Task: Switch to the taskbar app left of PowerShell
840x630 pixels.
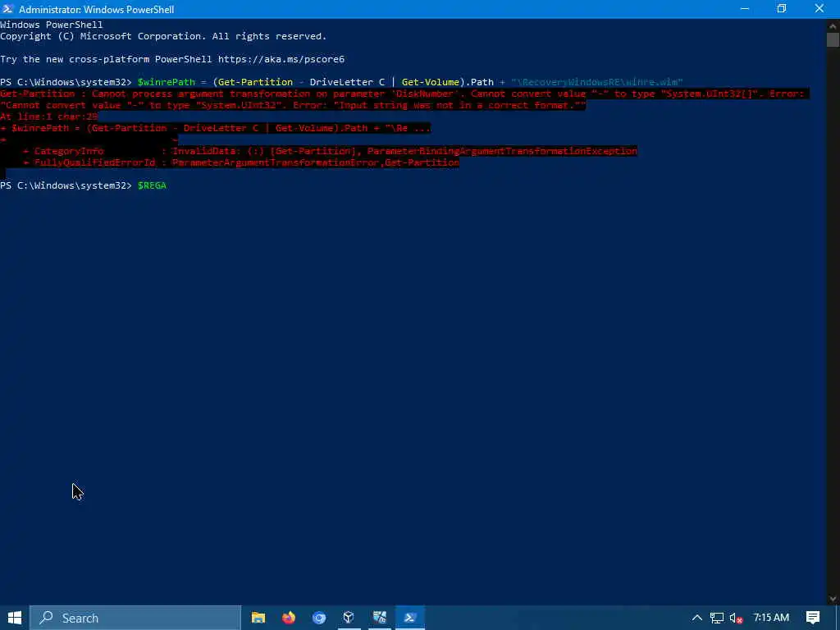Action: [x=379, y=618]
